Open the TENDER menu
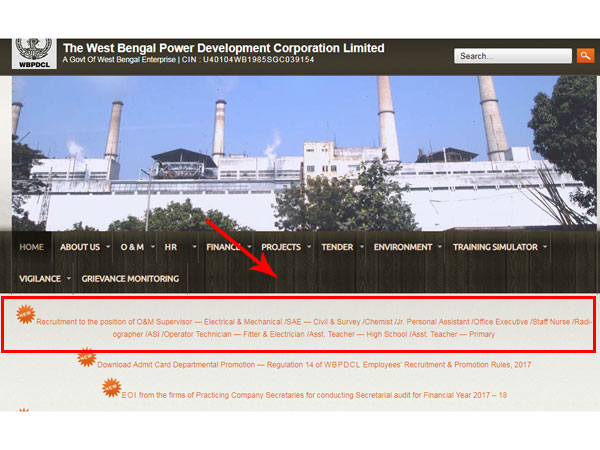Screen dimensions: 600x450 [x=337, y=247]
